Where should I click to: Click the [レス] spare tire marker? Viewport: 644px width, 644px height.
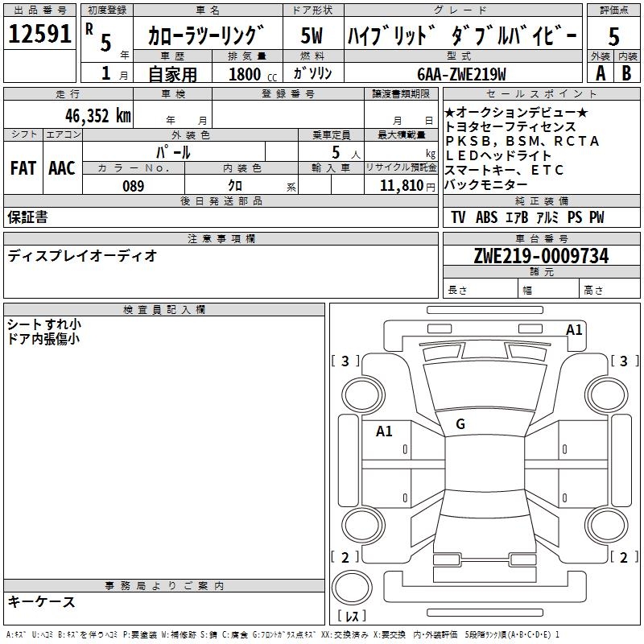coord(352,617)
